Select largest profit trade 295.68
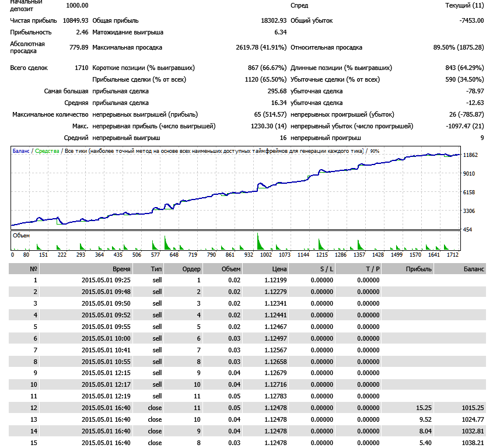Viewport: 493px width, 448px height. coord(277,91)
